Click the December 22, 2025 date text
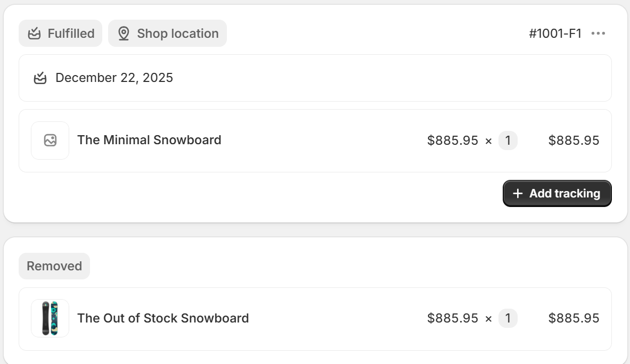Screen dimensions: 630x364 [x=114, y=78]
